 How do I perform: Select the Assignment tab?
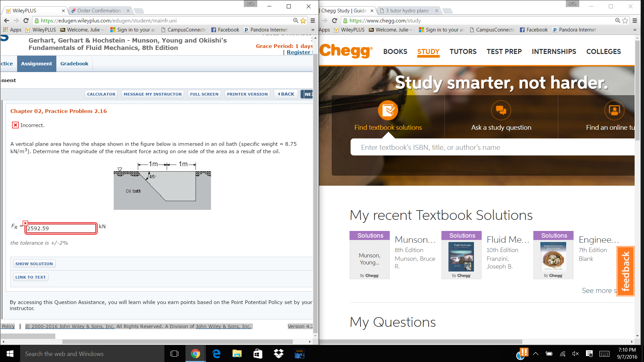coord(37,64)
